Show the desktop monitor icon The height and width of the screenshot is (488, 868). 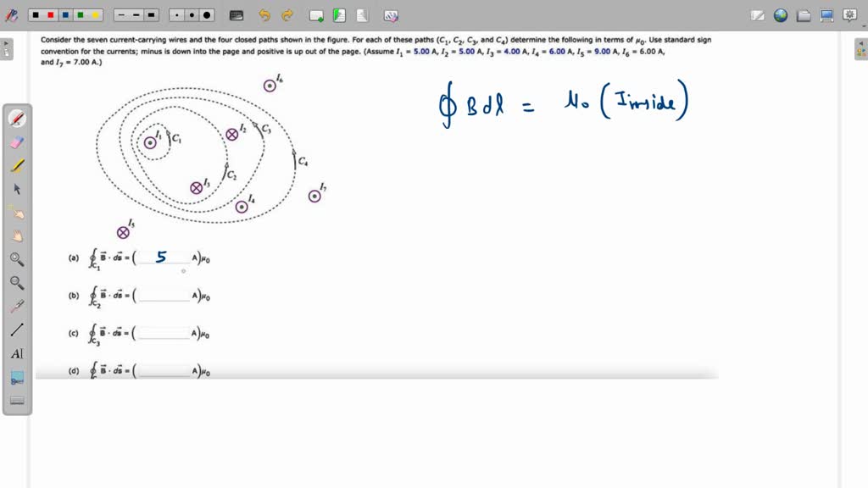pos(826,15)
